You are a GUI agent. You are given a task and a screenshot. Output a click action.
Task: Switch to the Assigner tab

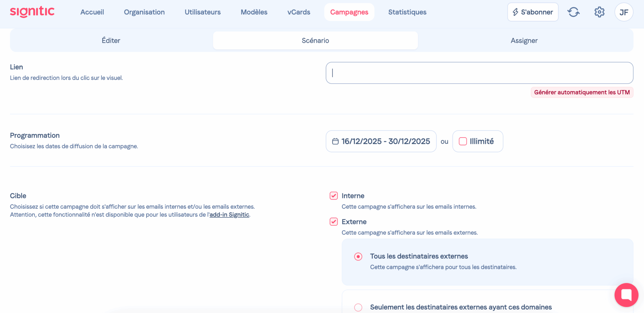coord(524,41)
